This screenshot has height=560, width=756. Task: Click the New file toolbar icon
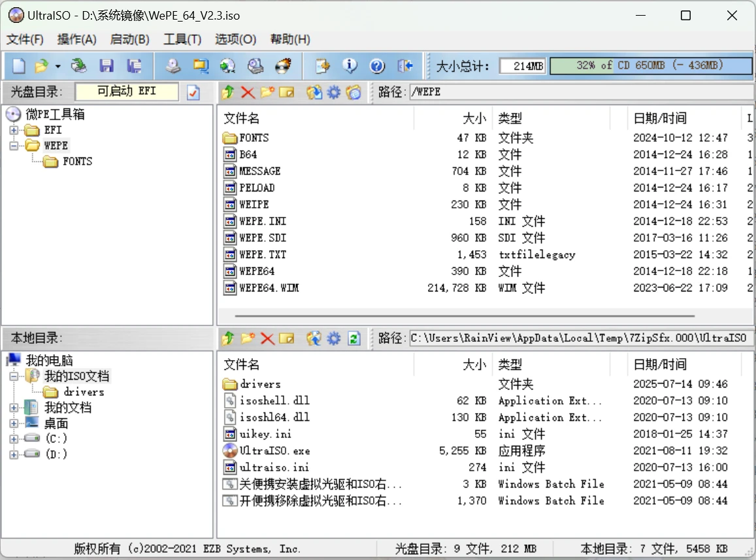pyautogui.click(x=20, y=66)
